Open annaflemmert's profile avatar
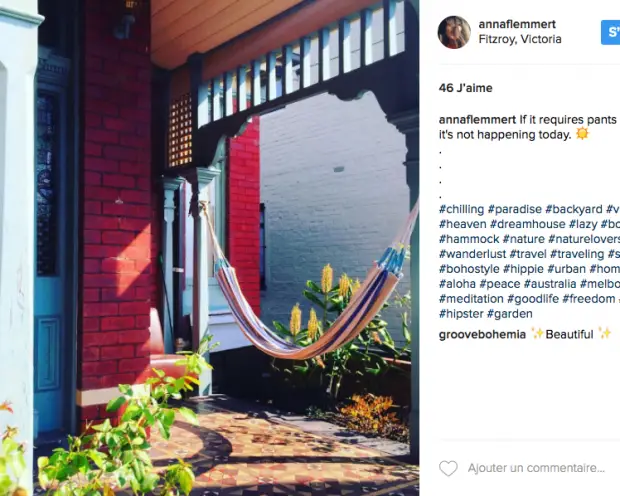The height and width of the screenshot is (496, 620). coord(454,32)
